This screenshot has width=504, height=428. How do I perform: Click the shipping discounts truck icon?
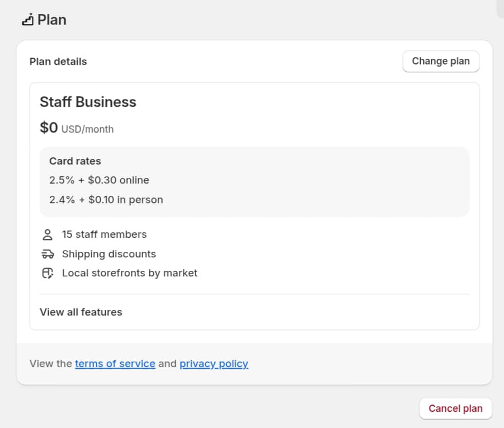[48, 254]
